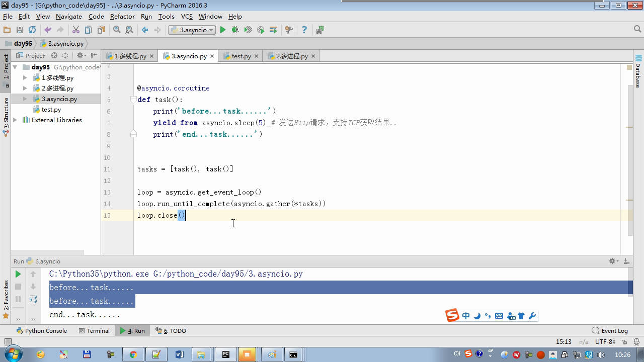Image resolution: width=644 pixels, height=362 pixels.
Task: Toggle Sogou Chinese/English input mode
Action: point(466,316)
